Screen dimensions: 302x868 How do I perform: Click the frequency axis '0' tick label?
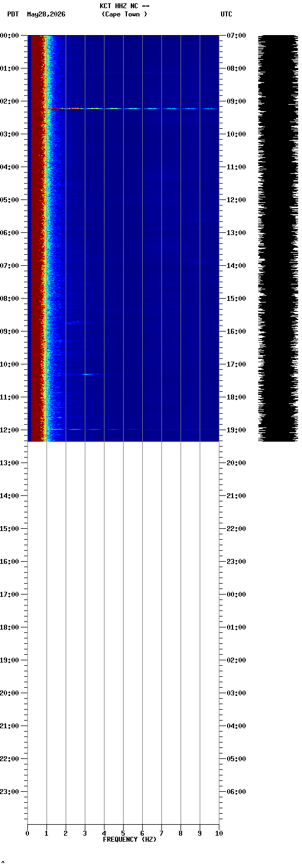(x=27, y=833)
